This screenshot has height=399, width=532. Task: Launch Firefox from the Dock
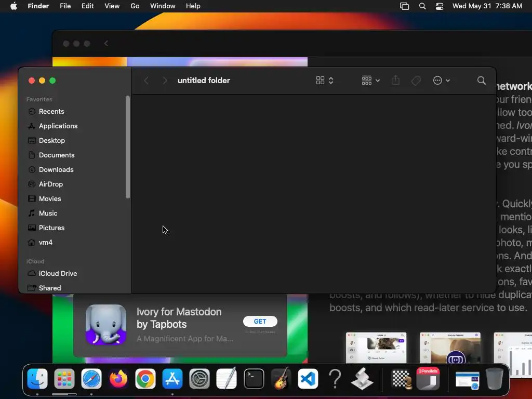pyautogui.click(x=118, y=379)
